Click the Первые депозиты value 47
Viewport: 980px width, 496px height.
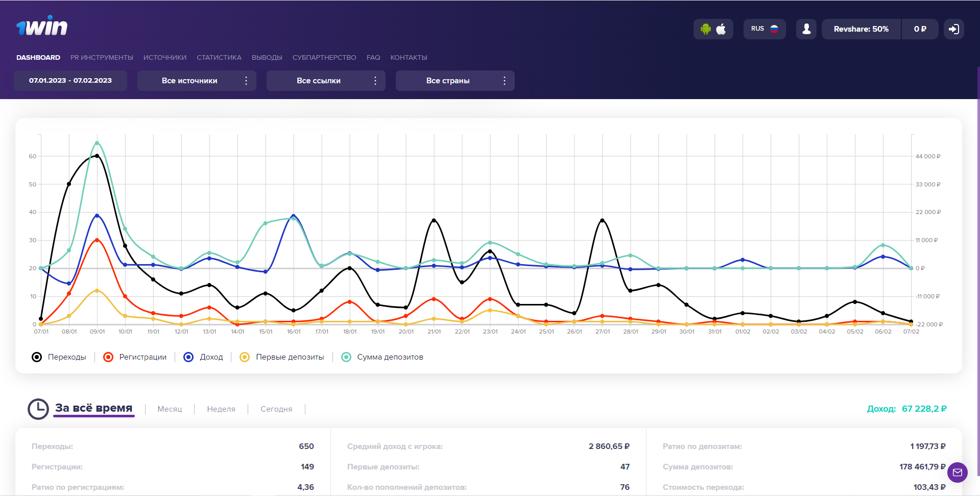point(625,467)
